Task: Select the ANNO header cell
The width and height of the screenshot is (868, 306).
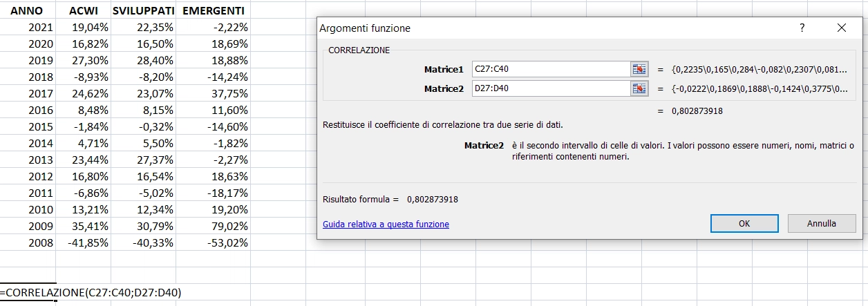Action: pos(28,11)
